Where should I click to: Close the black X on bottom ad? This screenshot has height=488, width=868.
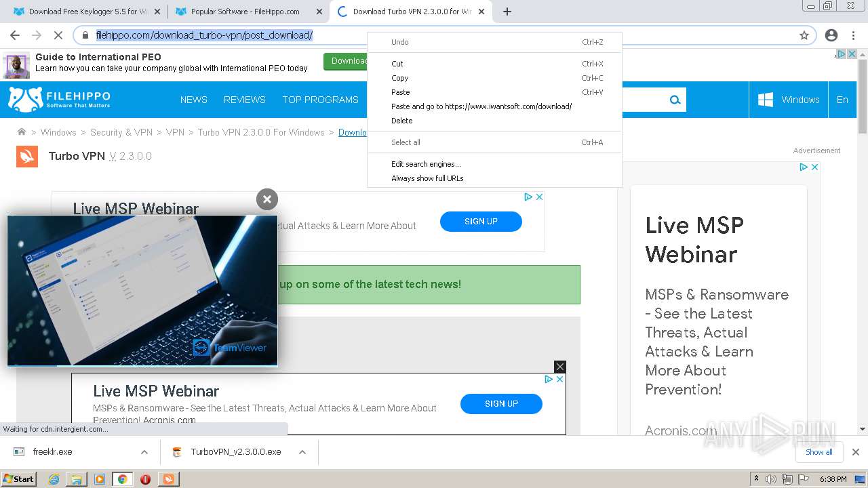(559, 367)
